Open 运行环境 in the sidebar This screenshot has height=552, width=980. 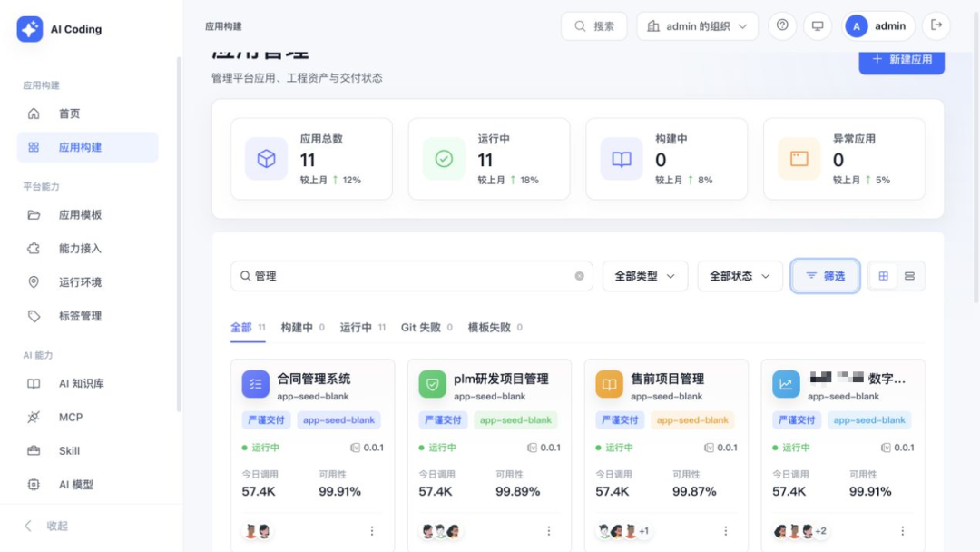pyautogui.click(x=87, y=282)
